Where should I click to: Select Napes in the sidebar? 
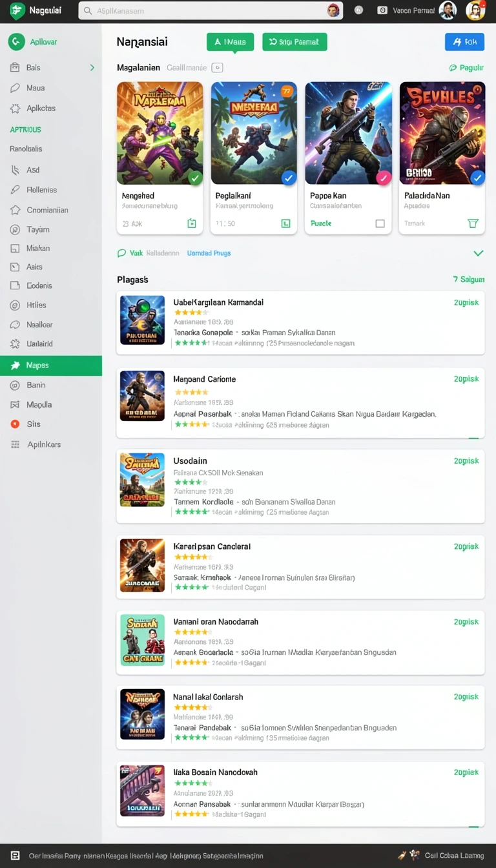pos(51,366)
